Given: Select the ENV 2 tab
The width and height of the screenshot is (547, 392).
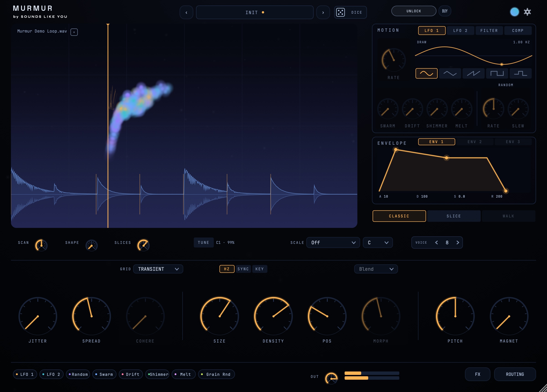Looking at the screenshot, I should (475, 142).
